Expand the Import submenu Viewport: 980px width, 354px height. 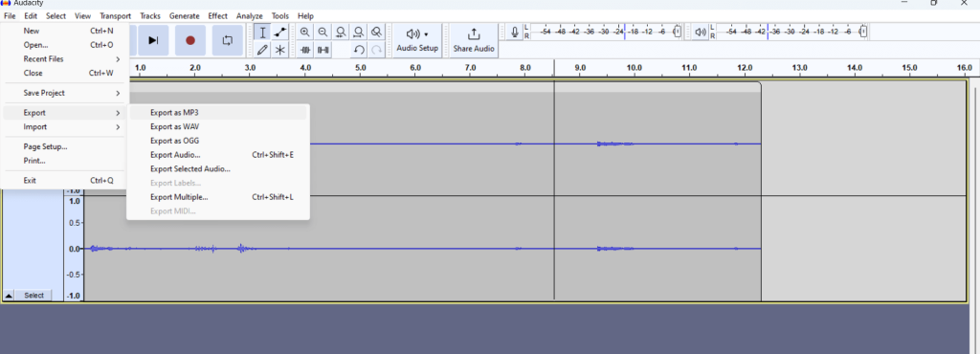(65, 126)
